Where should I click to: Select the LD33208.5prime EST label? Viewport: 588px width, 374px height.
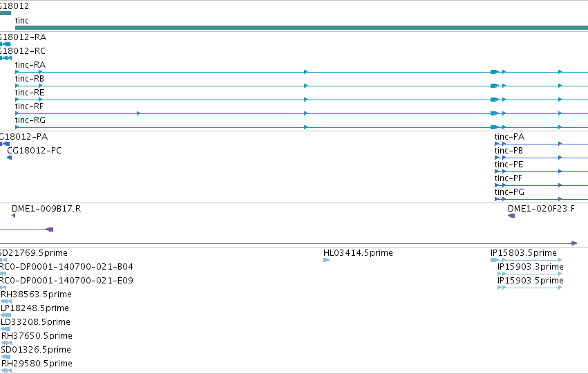pyautogui.click(x=36, y=323)
